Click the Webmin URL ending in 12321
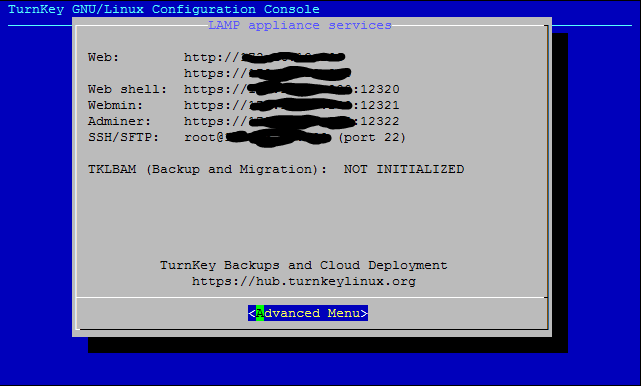 coord(291,105)
